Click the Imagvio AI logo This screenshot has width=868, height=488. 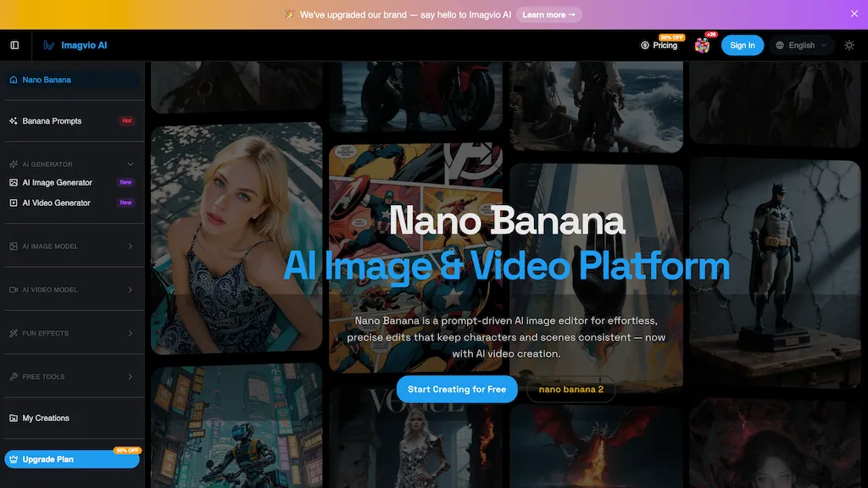[x=48, y=46]
